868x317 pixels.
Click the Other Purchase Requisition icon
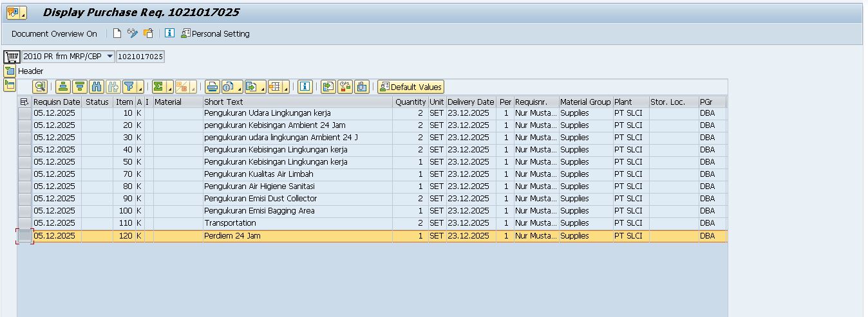click(x=148, y=33)
